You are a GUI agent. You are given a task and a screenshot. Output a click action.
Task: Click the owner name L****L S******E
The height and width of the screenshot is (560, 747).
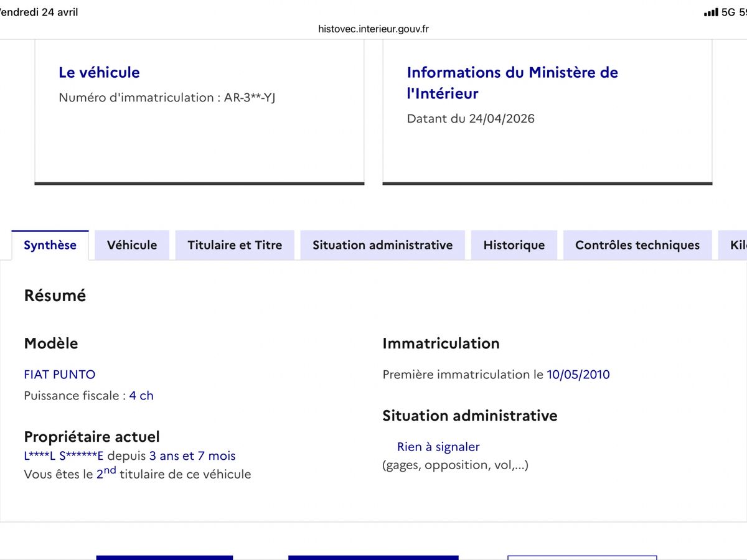(x=63, y=456)
